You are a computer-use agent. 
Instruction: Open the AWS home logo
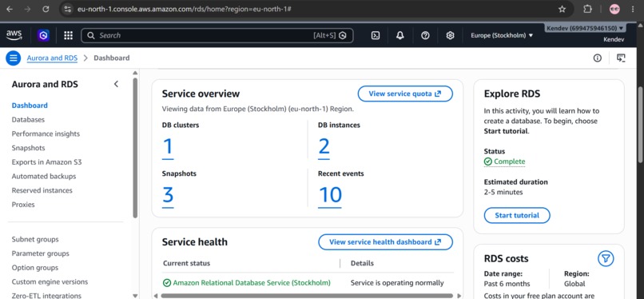coord(14,35)
